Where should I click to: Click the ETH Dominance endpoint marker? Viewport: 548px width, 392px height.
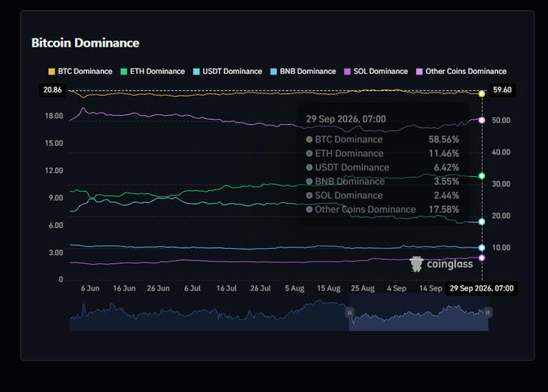pyautogui.click(x=482, y=176)
